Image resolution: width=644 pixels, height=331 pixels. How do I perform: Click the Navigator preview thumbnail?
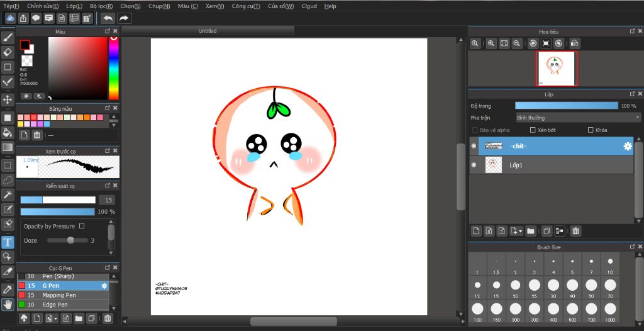556,68
